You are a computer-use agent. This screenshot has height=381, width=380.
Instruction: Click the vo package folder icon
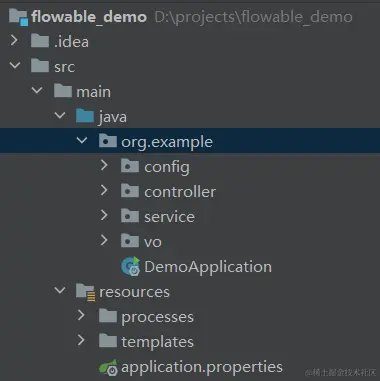click(x=130, y=241)
